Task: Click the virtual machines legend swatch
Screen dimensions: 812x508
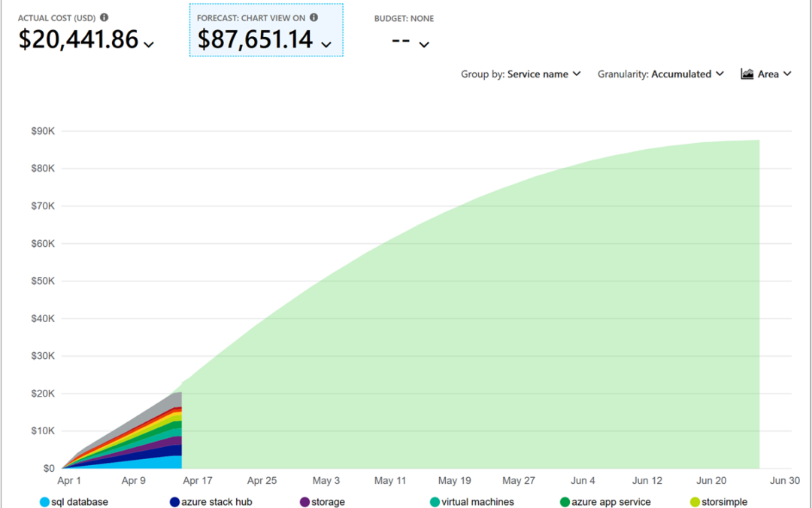Action: pos(435,502)
